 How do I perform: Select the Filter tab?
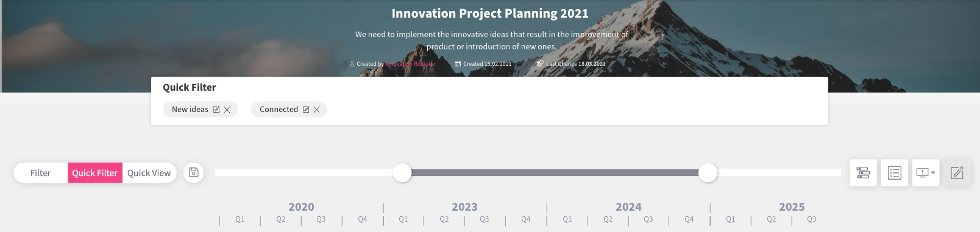click(x=41, y=173)
